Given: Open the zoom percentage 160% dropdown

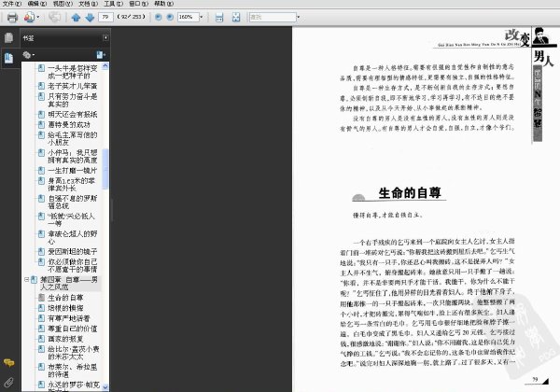Looking at the screenshot, I should point(201,17).
